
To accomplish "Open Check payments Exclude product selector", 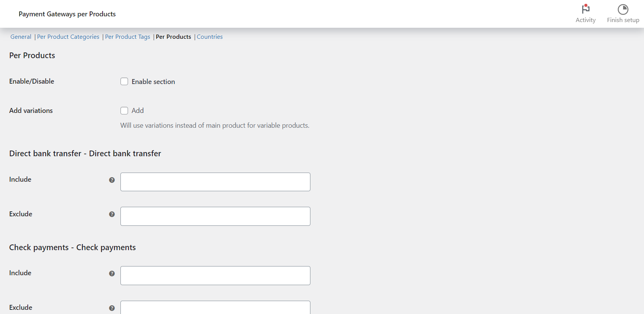I will pyautogui.click(x=215, y=308).
